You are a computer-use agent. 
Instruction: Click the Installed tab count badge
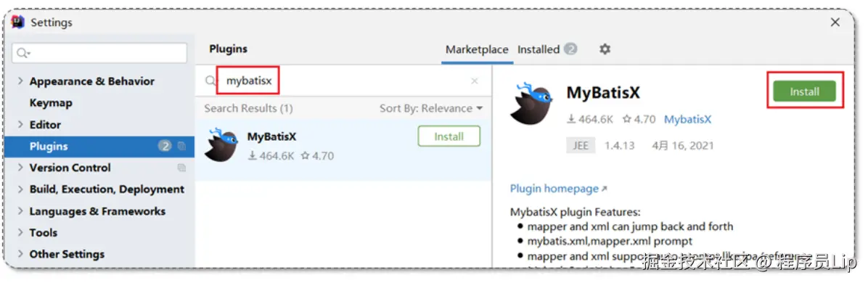tap(570, 49)
